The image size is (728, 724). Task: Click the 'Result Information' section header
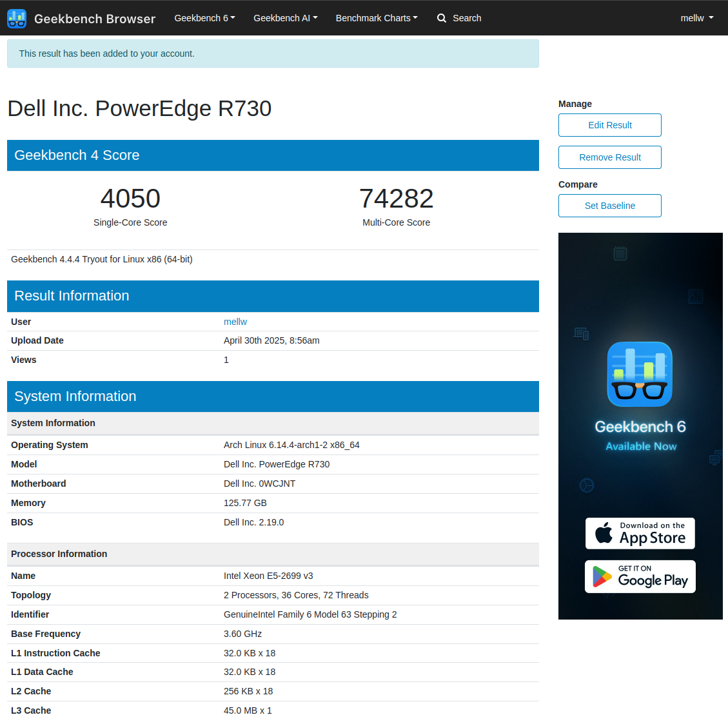(x=273, y=296)
